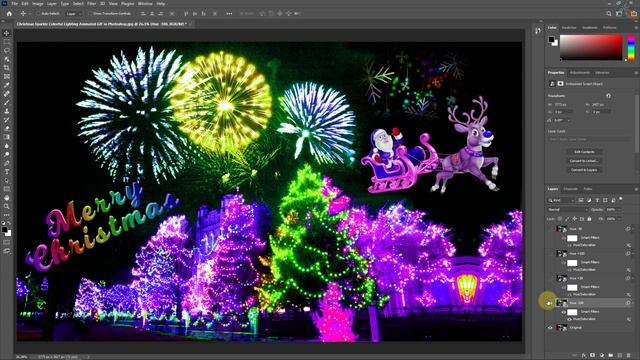This screenshot has height=360, width=640.
Task: Open the Opacity dropdown arrow
Action: click(x=620, y=209)
